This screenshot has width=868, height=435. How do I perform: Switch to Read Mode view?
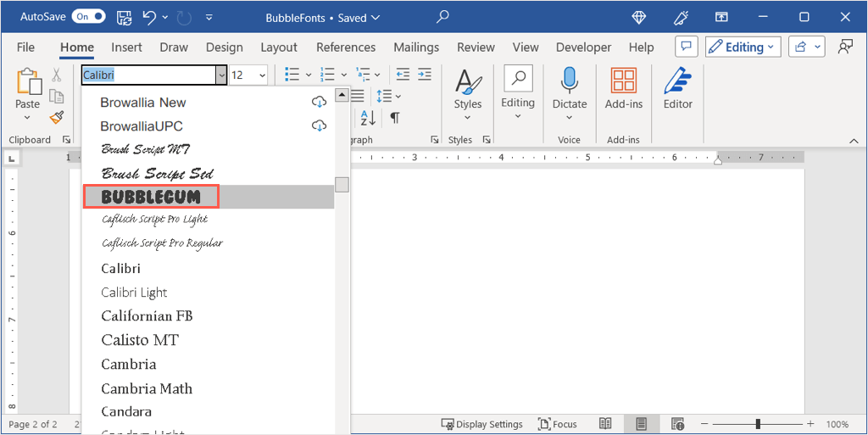(605, 424)
